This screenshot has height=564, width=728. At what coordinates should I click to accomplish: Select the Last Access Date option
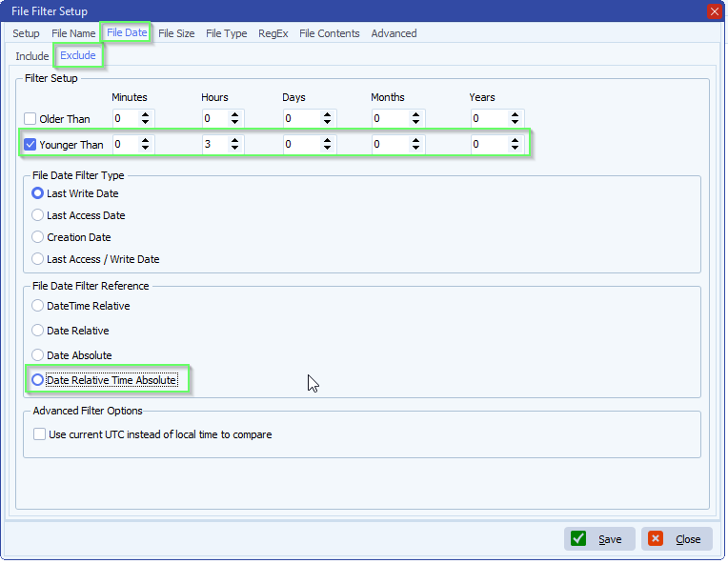(x=37, y=215)
